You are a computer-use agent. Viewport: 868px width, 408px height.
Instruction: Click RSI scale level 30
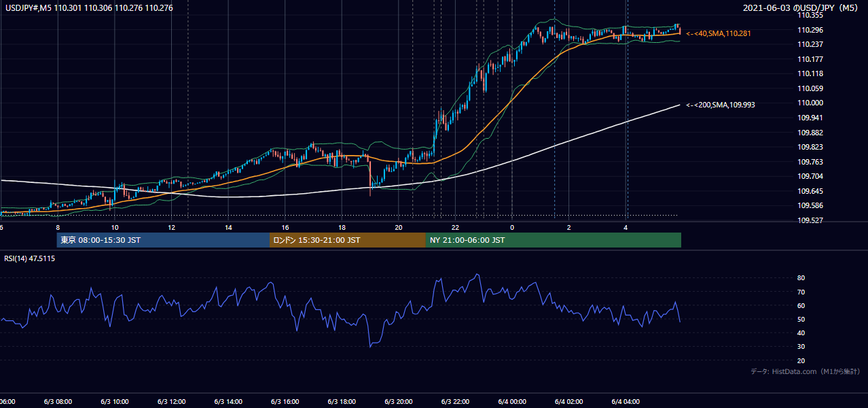(x=801, y=346)
